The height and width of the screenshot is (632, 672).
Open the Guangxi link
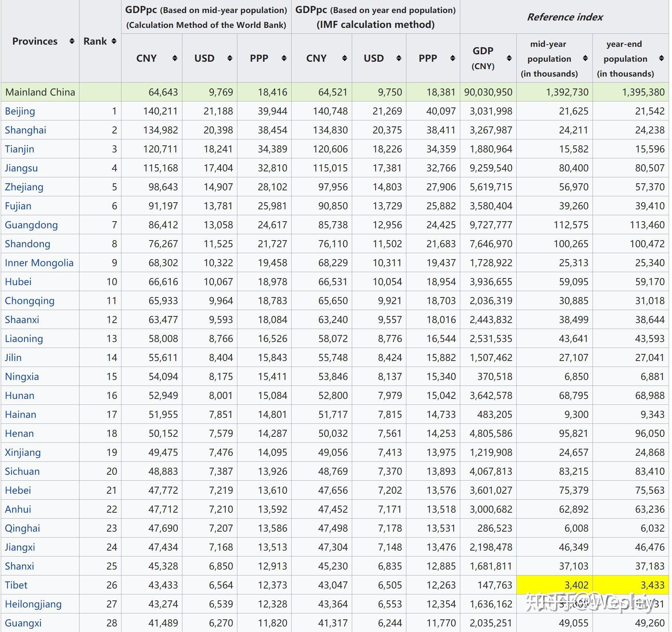(23, 623)
